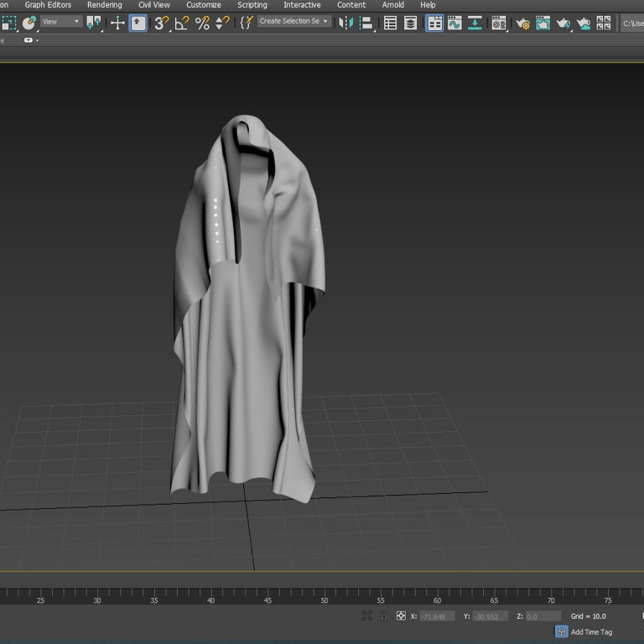This screenshot has height=644, width=644.
Task: Open the Material Editor icon
Action: [499, 23]
